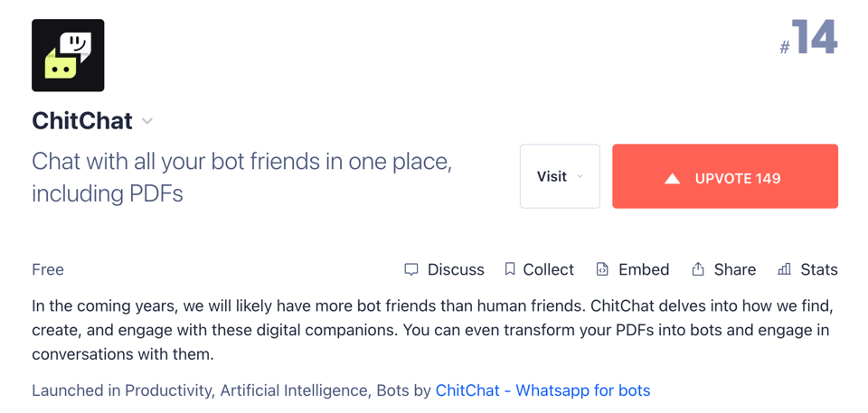Open the Stats text label
The image size is (868, 413).
point(819,269)
